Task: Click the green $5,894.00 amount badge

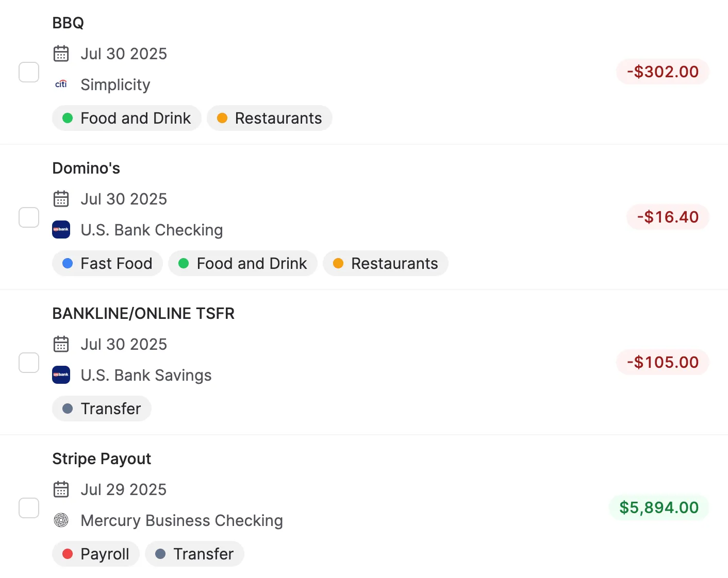Action: coord(658,507)
